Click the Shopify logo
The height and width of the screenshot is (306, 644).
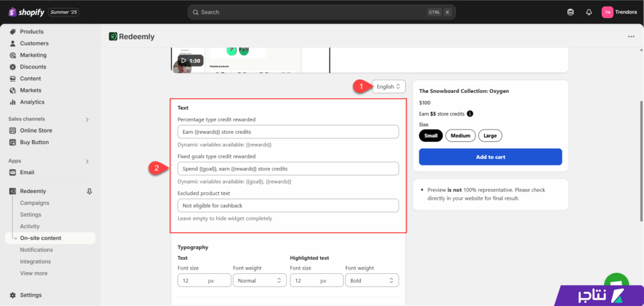click(x=26, y=13)
